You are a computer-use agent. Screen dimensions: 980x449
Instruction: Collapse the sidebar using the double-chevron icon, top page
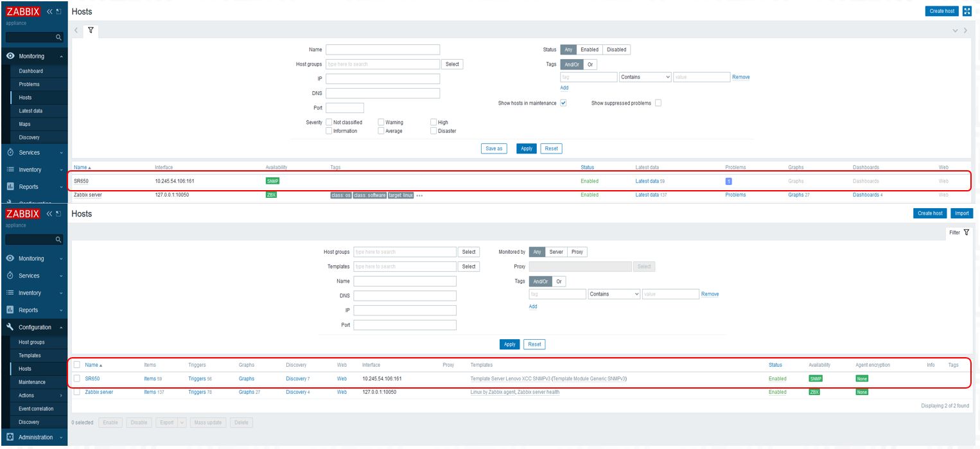click(50, 12)
